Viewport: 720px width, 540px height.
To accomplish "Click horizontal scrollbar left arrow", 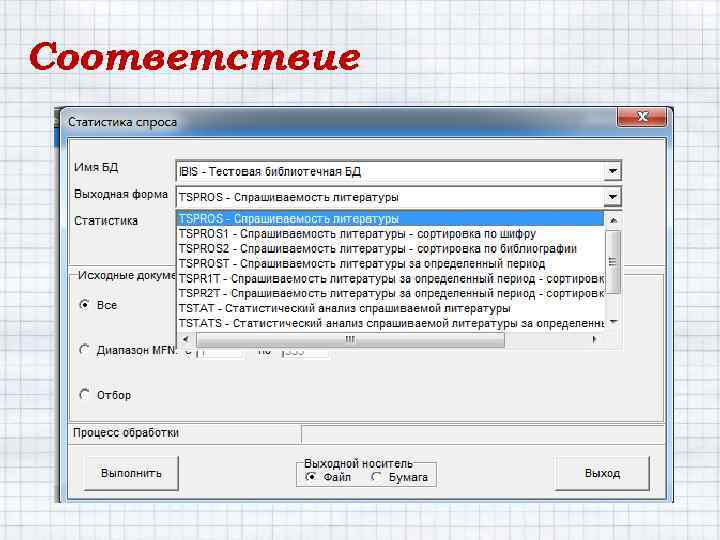I will 186,339.
